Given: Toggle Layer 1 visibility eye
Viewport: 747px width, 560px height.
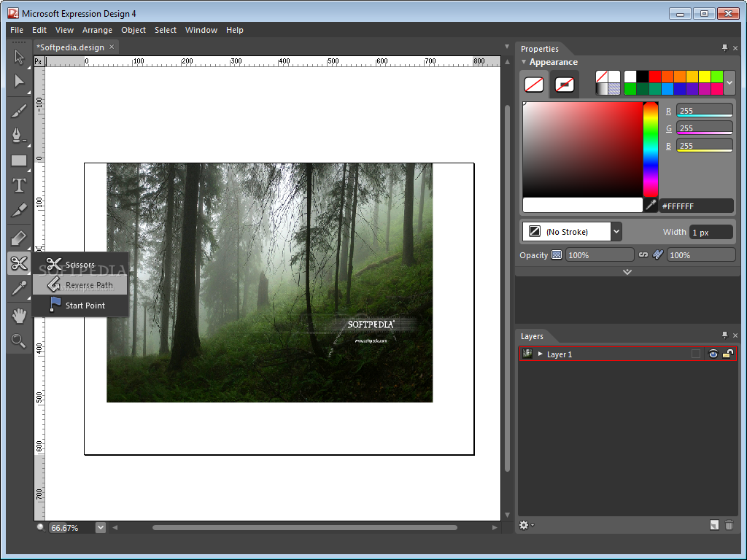Looking at the screenshot, I should [713, 354].
